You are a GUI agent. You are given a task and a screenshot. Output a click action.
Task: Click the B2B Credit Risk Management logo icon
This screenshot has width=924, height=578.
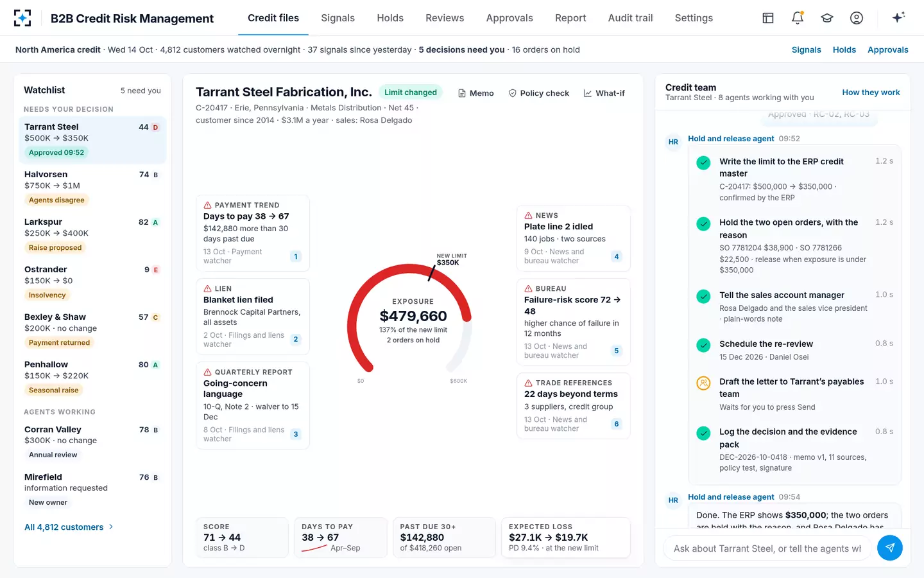pyautogui.click(x=22, y=18)
